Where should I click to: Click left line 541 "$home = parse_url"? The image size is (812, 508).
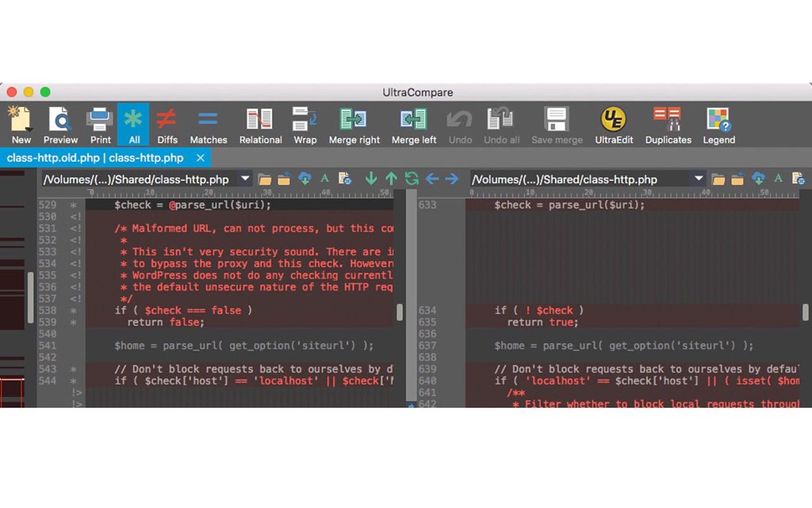click(x=244, y=345)
